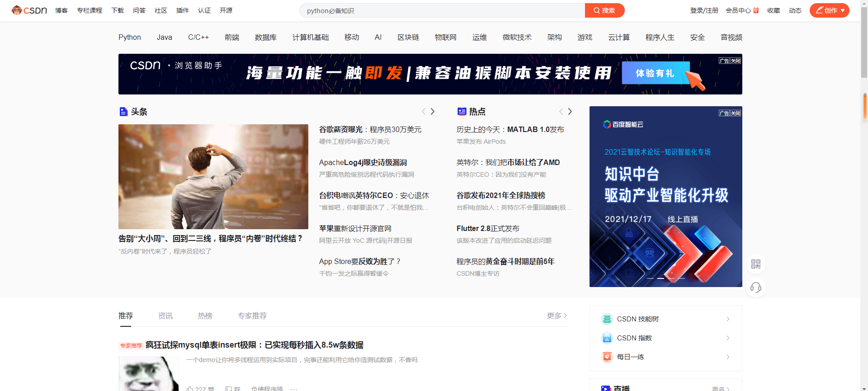
Task: Open the 社区 top menu item
Action: click(161, 10)
